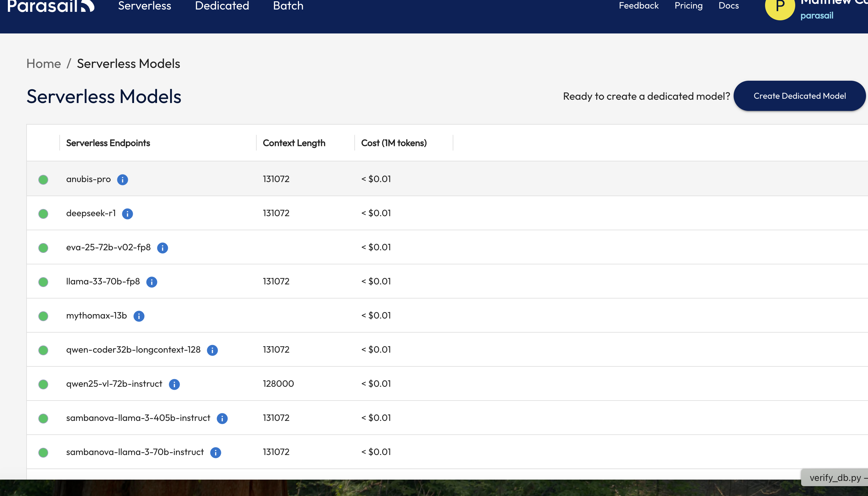
Task: Open the Pricing link
Action: pos(688,6)
